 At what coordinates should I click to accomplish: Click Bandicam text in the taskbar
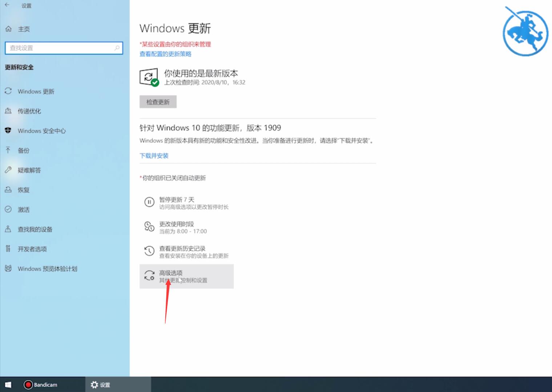click(x=45, y=384)
